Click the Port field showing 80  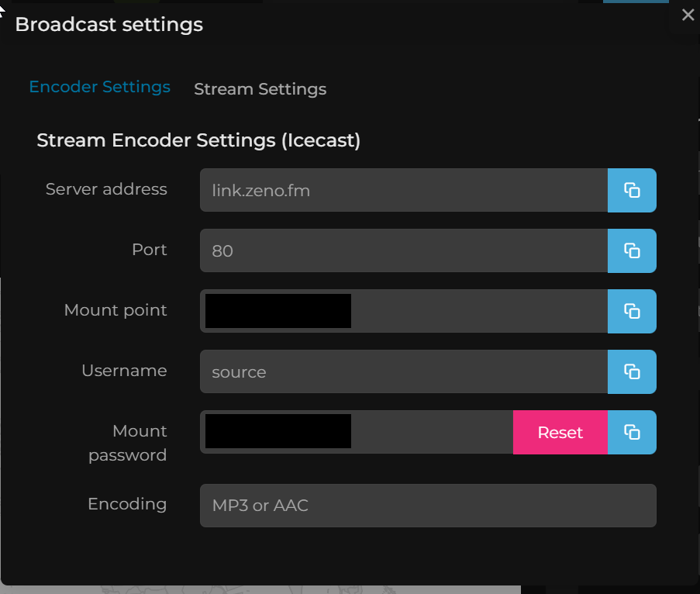point(403,250)
